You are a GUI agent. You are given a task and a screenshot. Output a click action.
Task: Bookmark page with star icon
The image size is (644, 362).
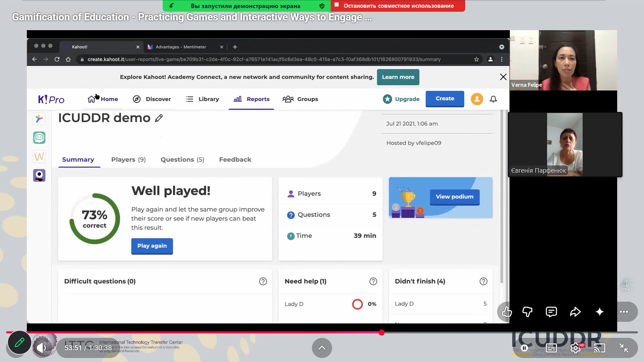[477, 59]
